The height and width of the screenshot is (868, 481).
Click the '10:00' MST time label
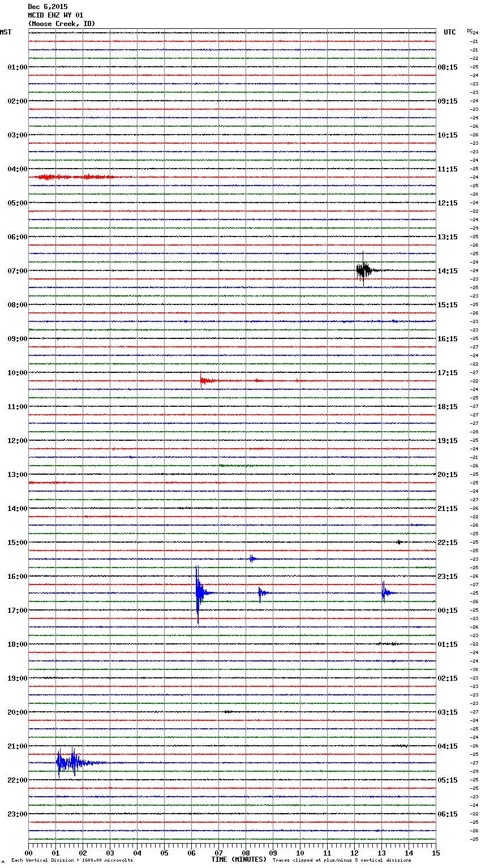[18, 373]
